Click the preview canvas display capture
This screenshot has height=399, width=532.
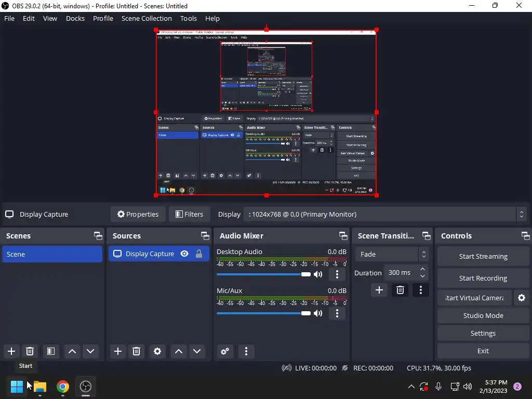pyautogui.click(x=267, y=112)
